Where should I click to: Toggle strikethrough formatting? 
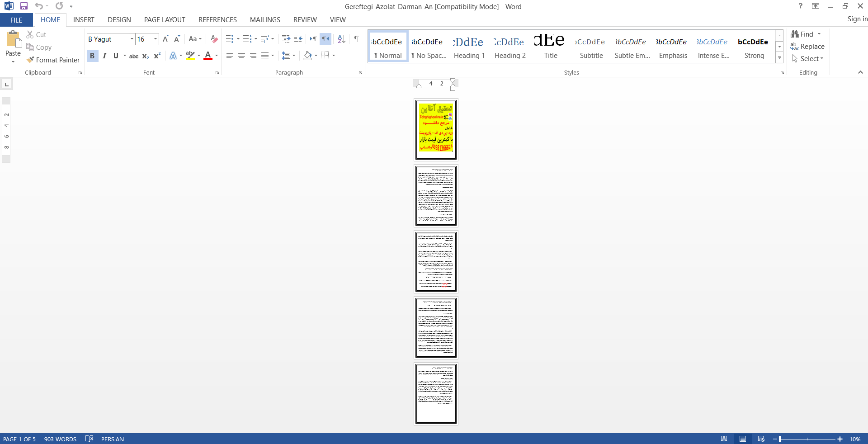click(x=134, y=56)
